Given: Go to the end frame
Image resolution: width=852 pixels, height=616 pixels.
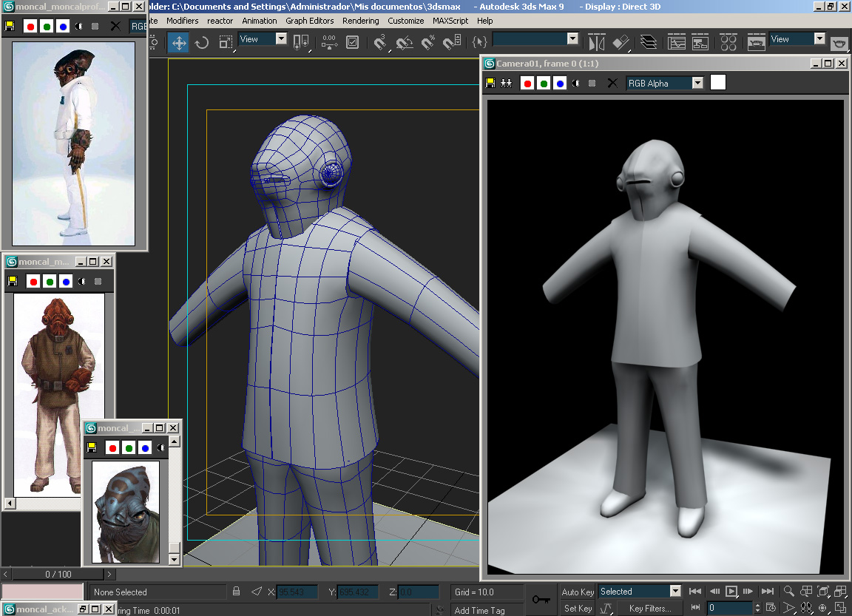Looking at the screenshot, I should (x=767, y=592).
